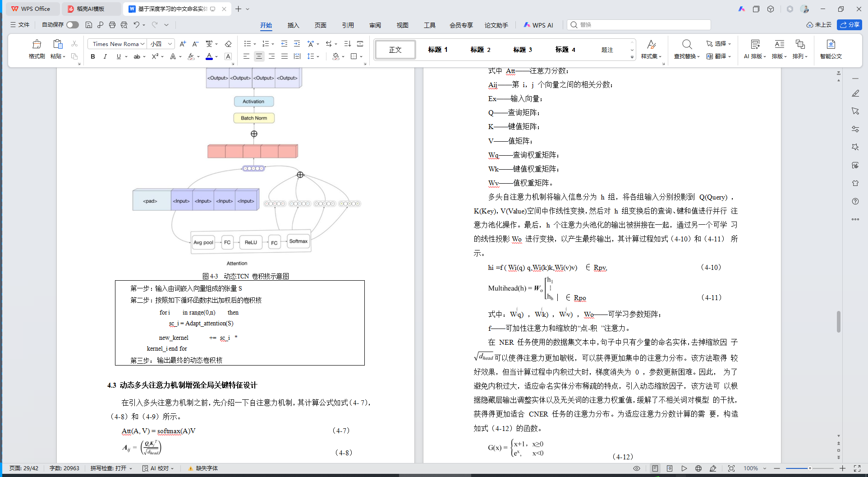Click the Align right icon

271,56
